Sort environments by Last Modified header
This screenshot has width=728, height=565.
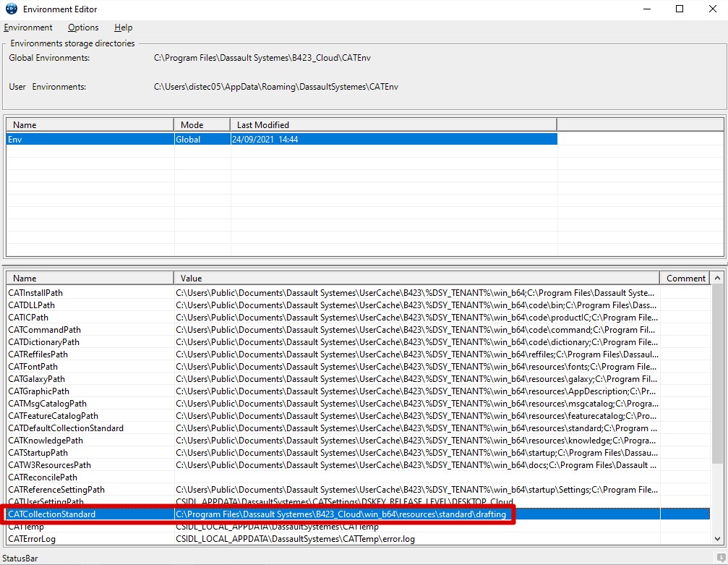click(x=393, y=124)
